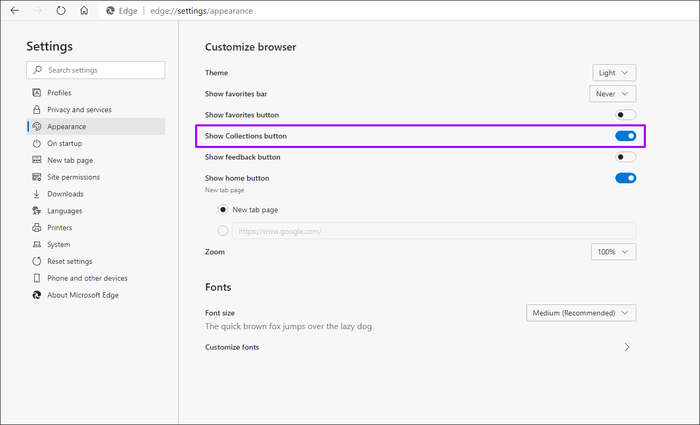Click the home page URL input field

tap(434, 231)
